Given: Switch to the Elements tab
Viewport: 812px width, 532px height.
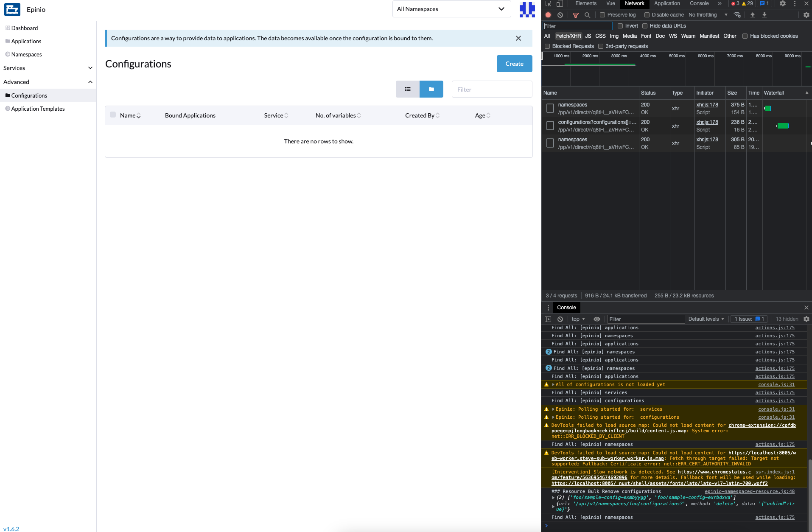Looking at the screenshot, I should click(x=585, y=3).
